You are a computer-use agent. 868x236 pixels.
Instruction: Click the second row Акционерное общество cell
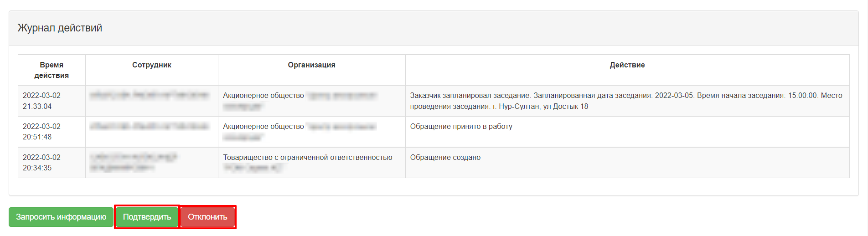(x=311, y=132)
